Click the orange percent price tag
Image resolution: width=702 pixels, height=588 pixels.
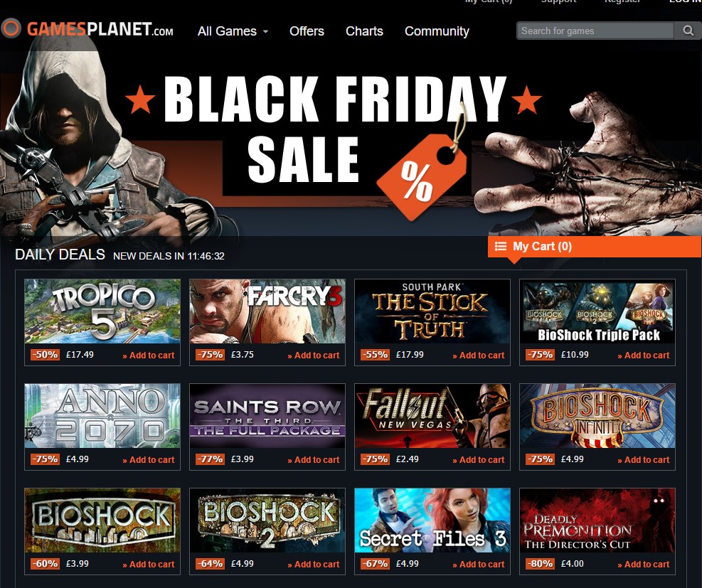click(x=422, y=176)
